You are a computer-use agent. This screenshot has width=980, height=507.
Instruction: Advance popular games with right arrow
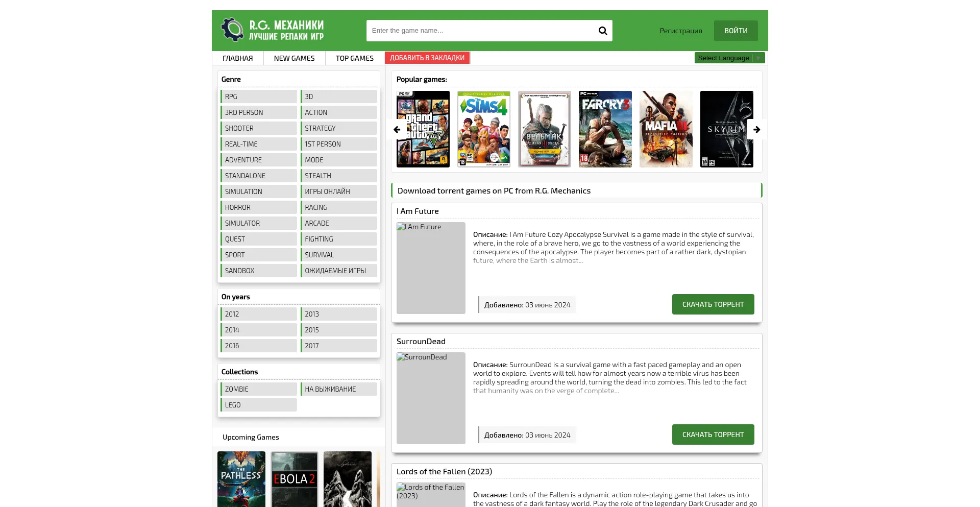756,130
